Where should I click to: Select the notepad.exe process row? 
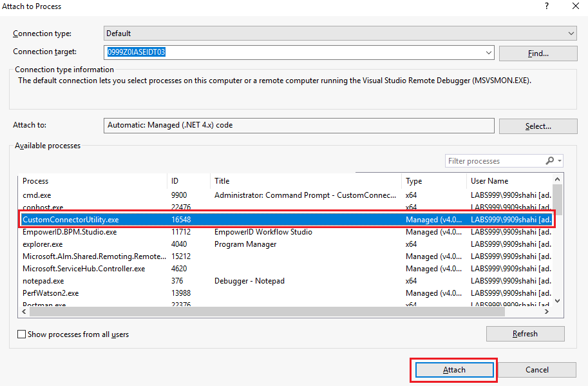(285, 281)
